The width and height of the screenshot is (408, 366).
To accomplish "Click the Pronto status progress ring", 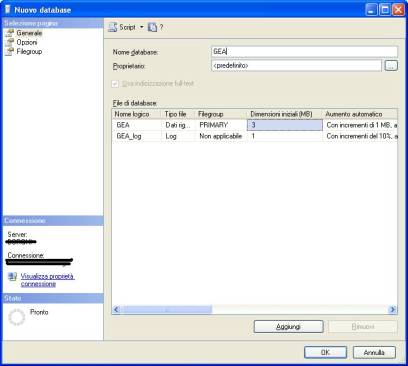I will click(17, 317).
